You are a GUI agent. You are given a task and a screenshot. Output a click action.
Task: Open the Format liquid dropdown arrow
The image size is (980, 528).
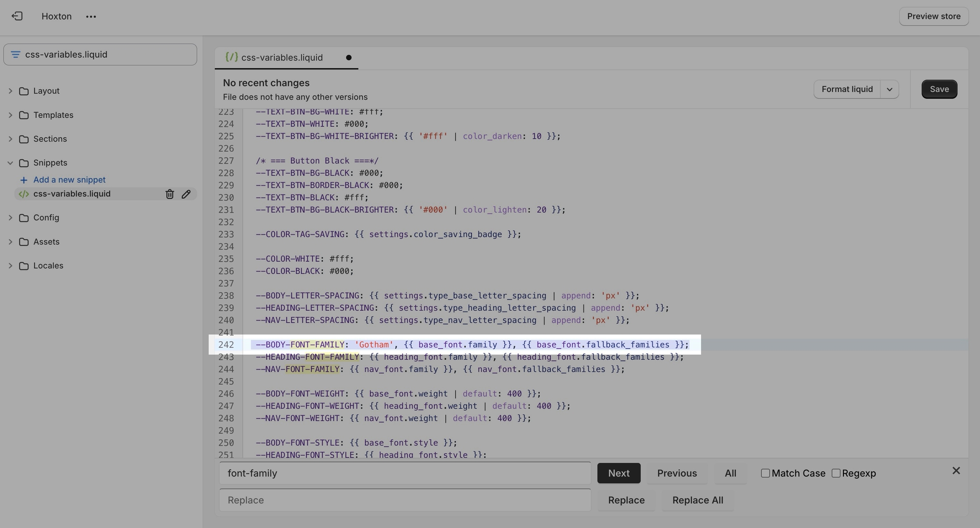tap(889, 89)
